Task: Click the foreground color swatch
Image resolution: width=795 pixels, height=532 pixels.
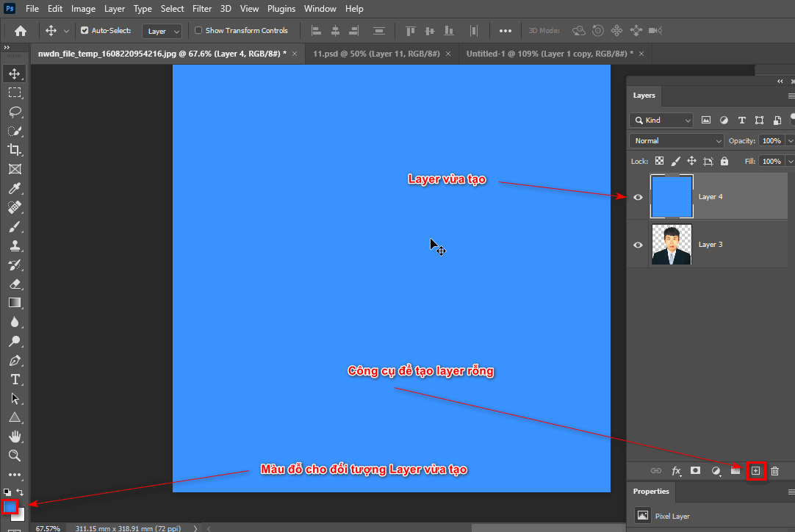Action: (x=10, y=506)
